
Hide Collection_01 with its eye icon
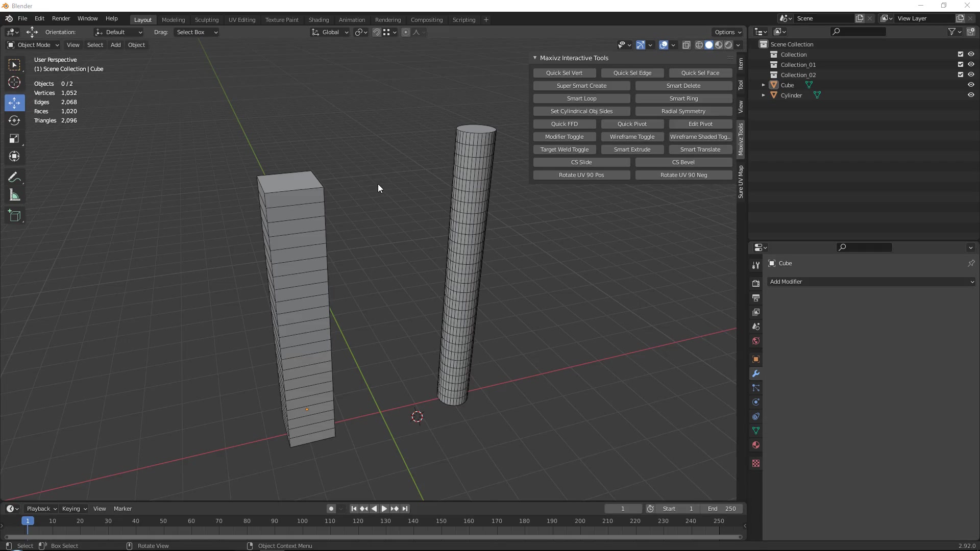(x=971, y=65)
